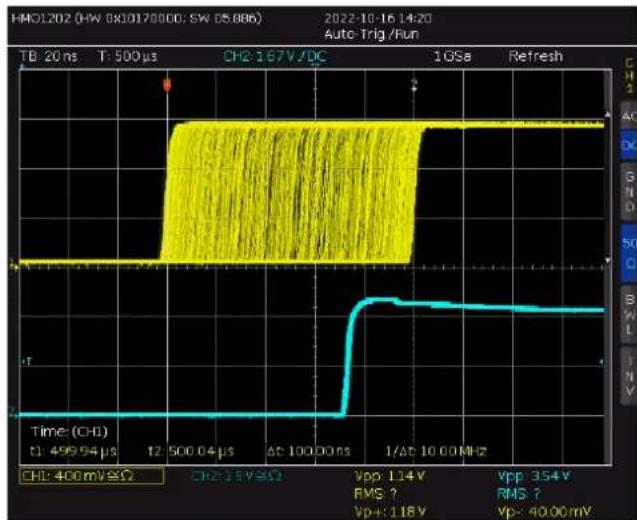Click the t1: 499.94 µs cursor value
The height and width of the screenshot is (520, 637).
coord(73,451)
